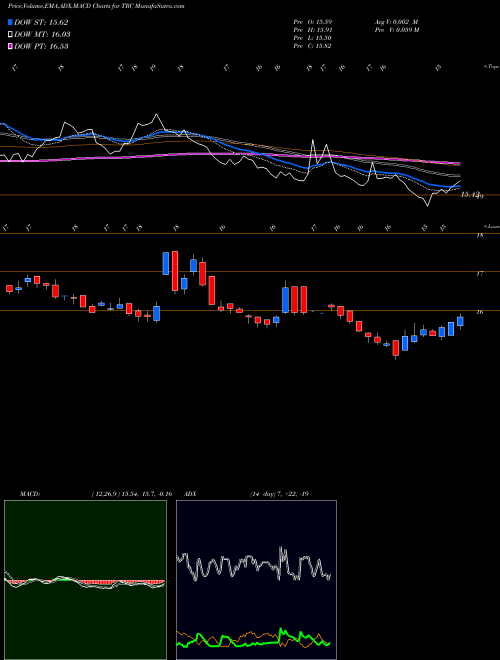Click the green MACD indicator chart panel
Image resolution: width=500 pixels, height=660 pixels.
pyautogui.click(x=85, y=580)
